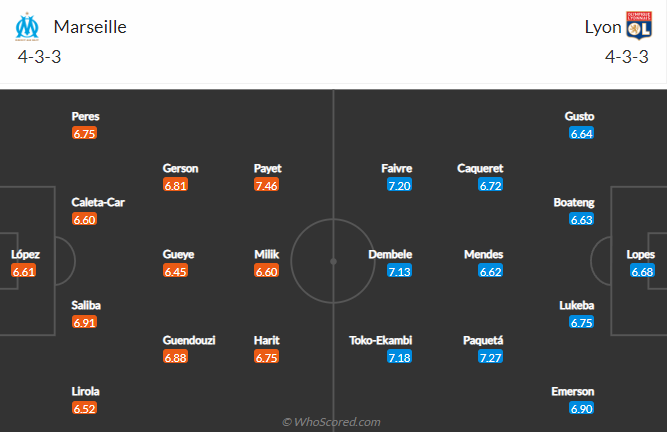Image resolution: width=667 pixels, height=432 pixels.
Task: Select Emerson's 6.90 rating badge
Action: click(581, 409)
